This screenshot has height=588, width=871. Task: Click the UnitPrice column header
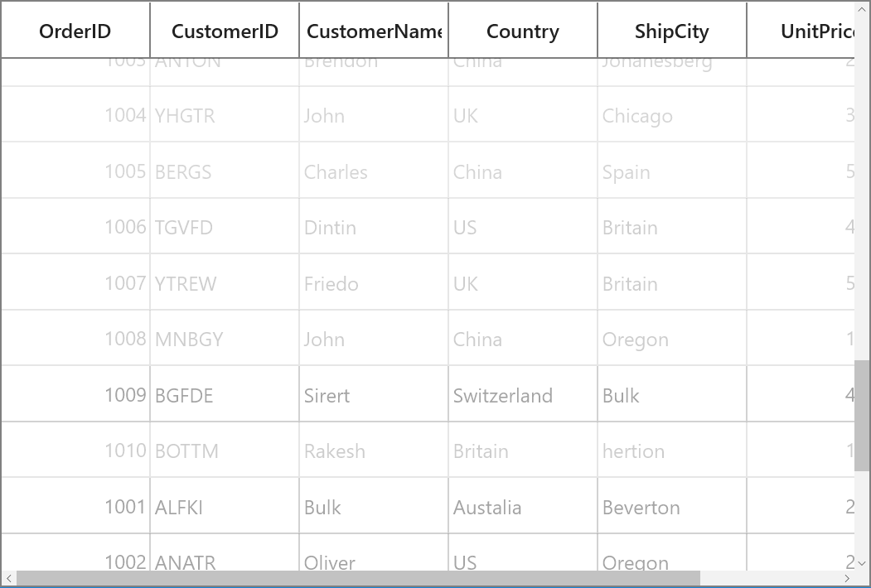801,31
